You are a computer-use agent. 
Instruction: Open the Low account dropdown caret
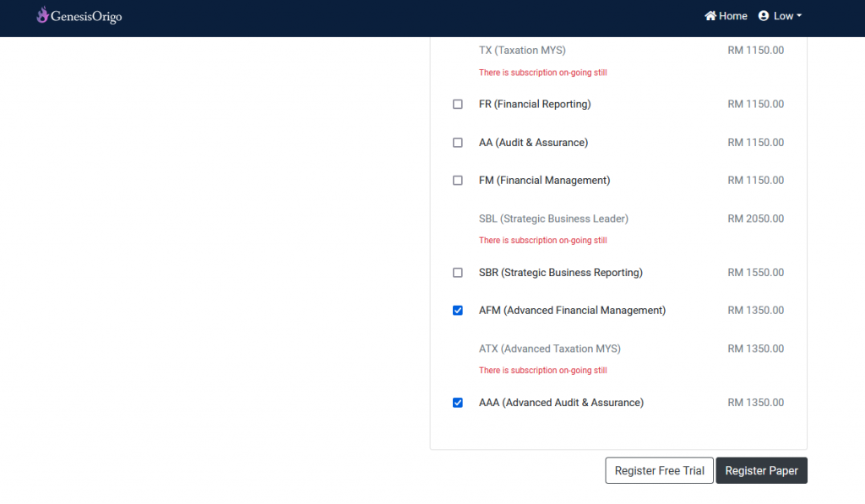[799, 16]
